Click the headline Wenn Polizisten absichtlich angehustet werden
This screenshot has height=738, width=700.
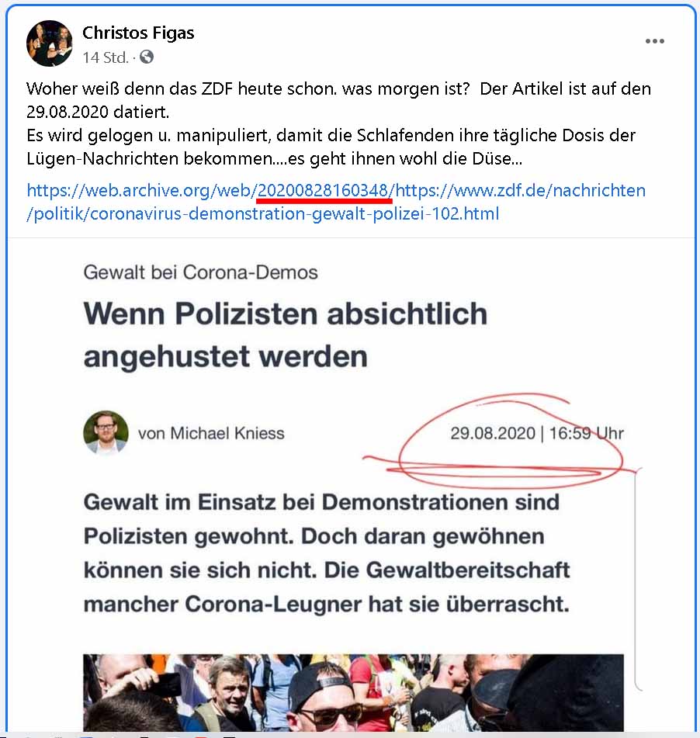click(x=286, y=334)
